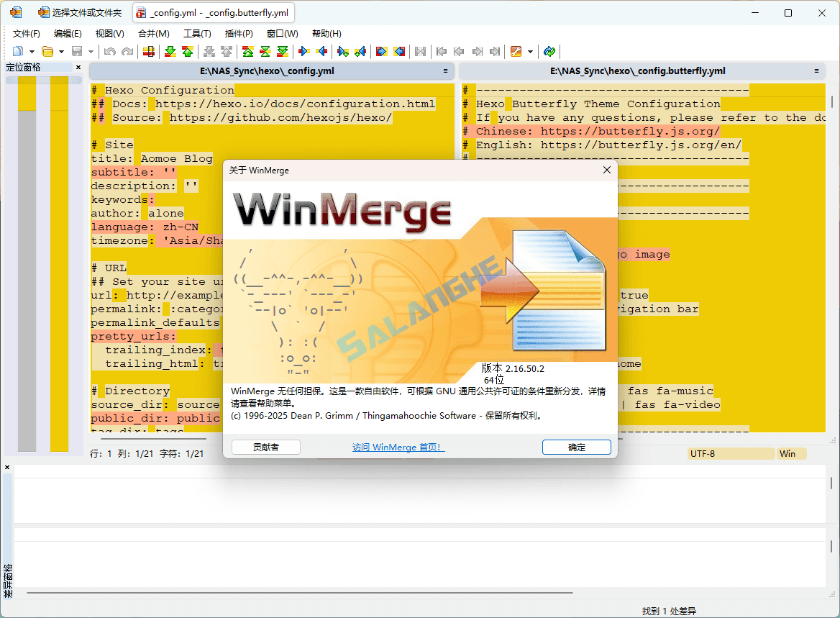
Task: Open the 合并 menu
Action: pos(153,33)
